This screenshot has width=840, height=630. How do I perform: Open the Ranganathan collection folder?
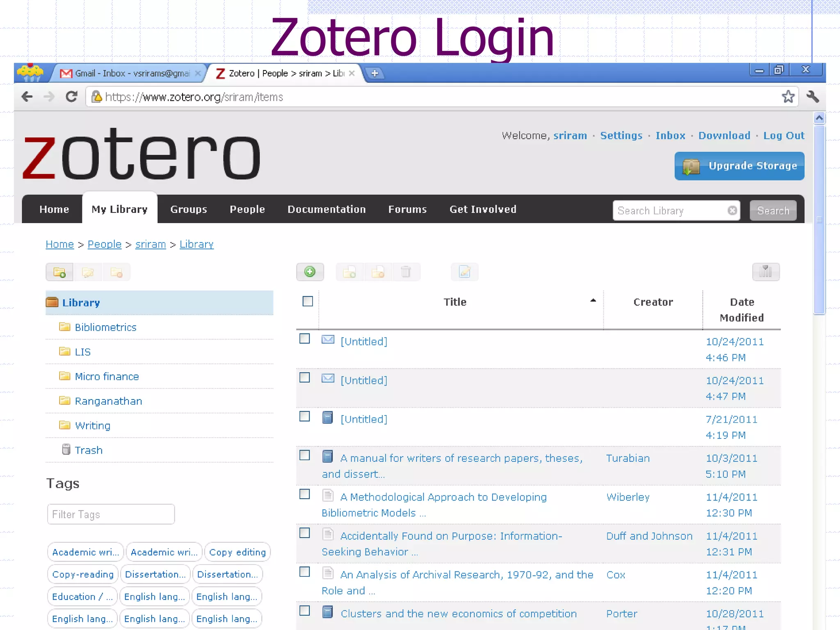(108, 401)
